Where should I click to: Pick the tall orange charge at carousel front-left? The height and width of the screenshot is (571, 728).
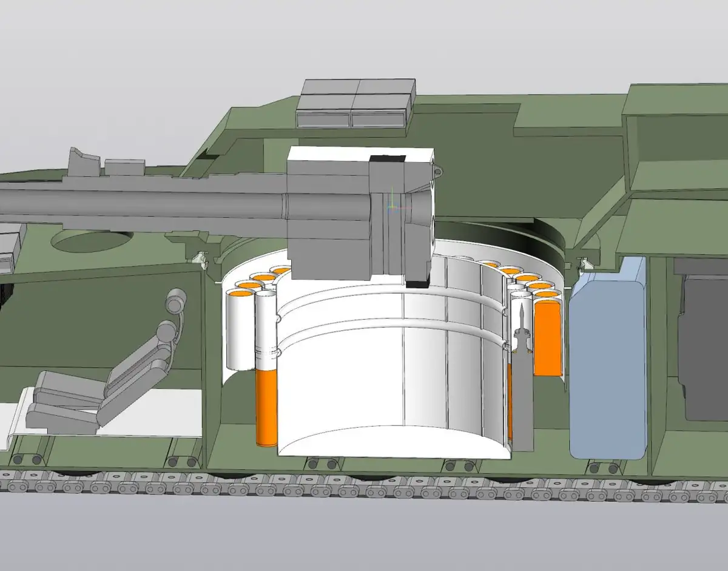pyautogui.click(x=266, y=407)
